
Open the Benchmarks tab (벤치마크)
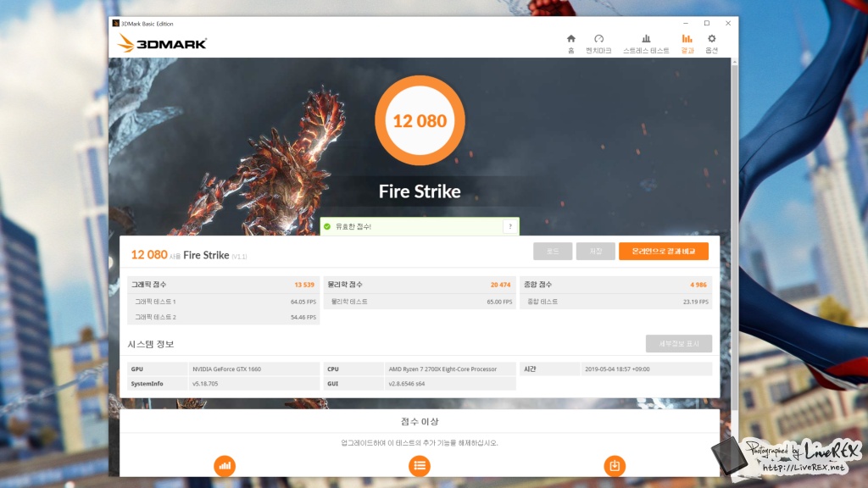(x=598, y=44)
